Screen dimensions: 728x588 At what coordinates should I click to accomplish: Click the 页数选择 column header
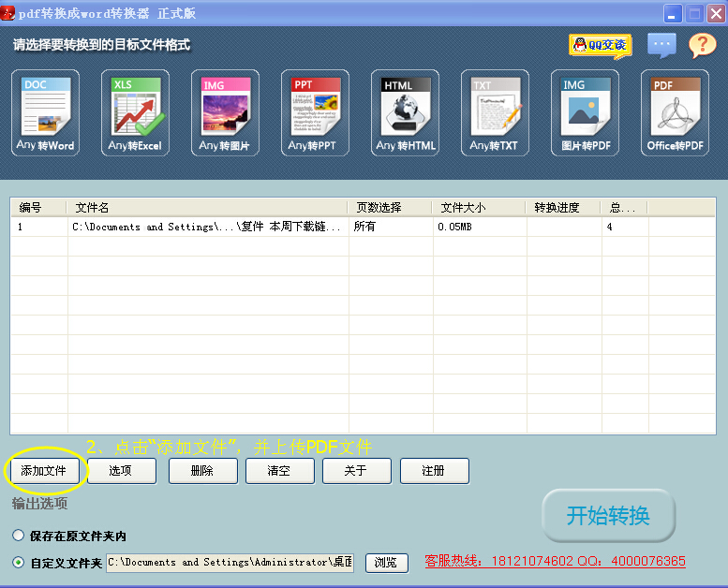pyautogui.click(x=391, y=208)
